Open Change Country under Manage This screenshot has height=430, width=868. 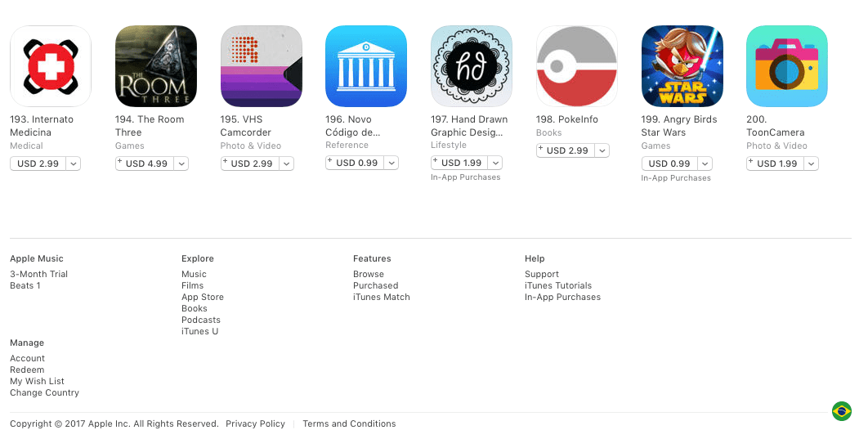click(x=44, y=393)
